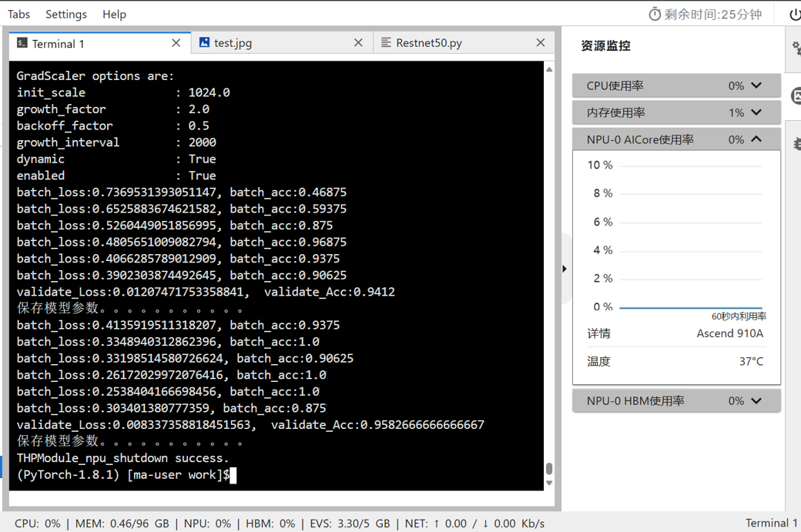Click the middle icon on the right sidebar

pos(796,96)
